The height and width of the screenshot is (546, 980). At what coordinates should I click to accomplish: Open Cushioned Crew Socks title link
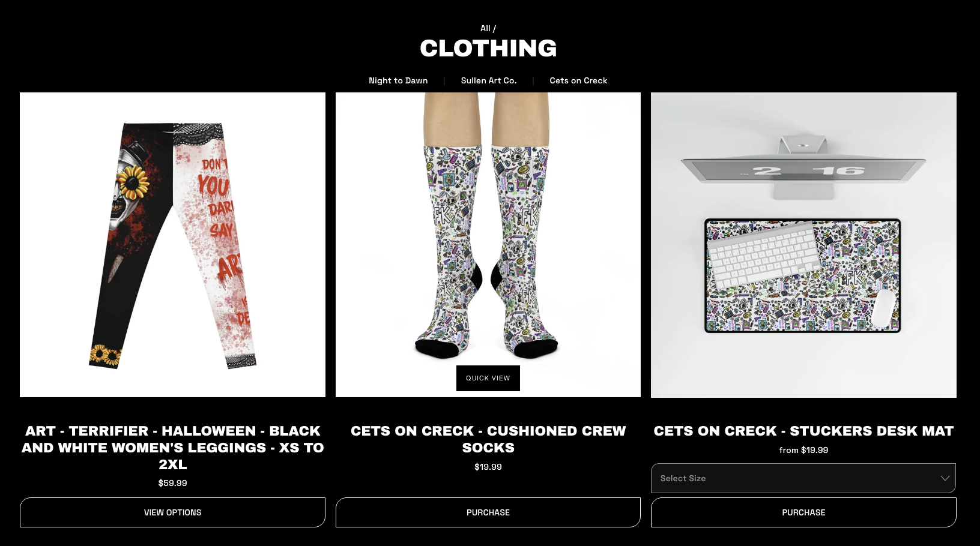[x=488, y=439]
